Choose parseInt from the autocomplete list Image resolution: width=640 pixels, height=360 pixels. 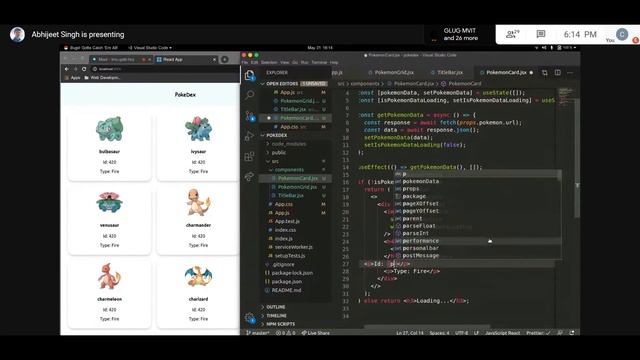pos(416,233)
